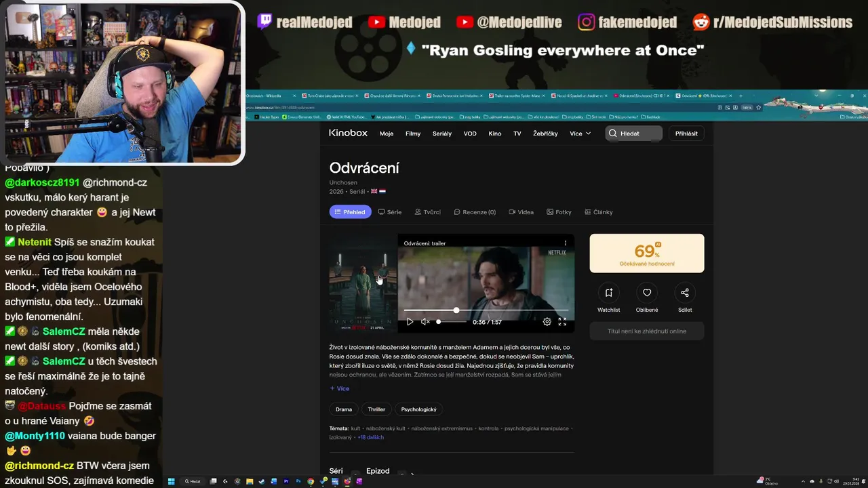The width and height of the screenshot is (868, 488).
Task: Open the 'náboženský extremismus' theme link
Action: [x=441, y=428]
